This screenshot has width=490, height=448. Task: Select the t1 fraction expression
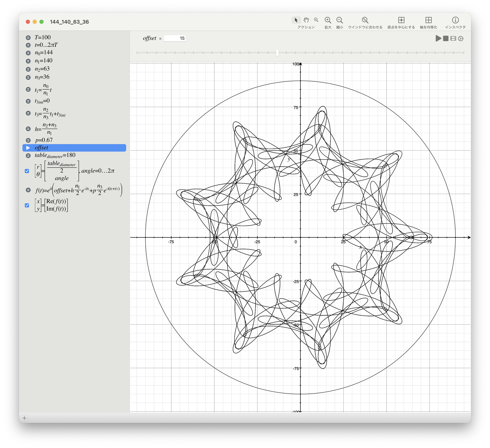click(x=43, y=89)
